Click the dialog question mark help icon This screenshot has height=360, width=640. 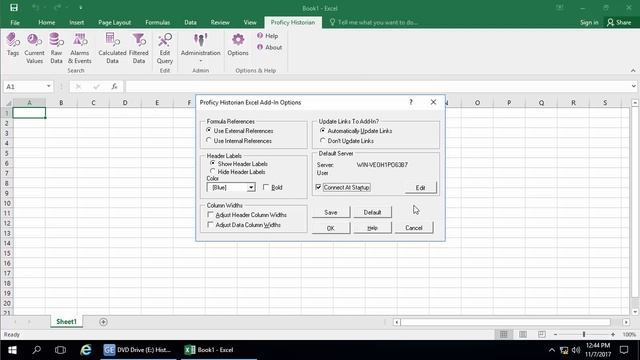tap(411, 102)
